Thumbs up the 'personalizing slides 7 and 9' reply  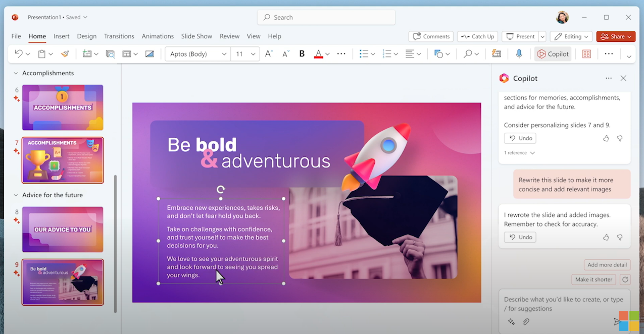pyautogui.click(x=606, y=138)
